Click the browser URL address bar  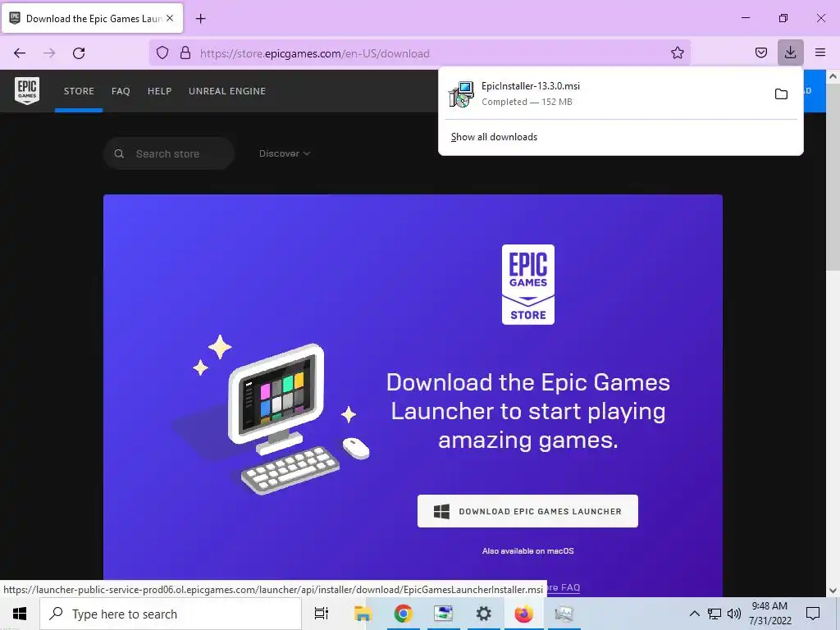tap(420, 53)
